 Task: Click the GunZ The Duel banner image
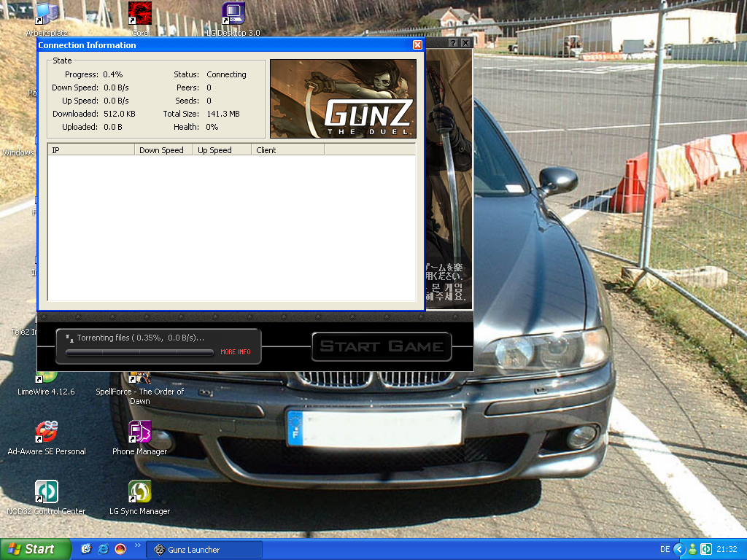pyautogui.click(x=343, y=98)
